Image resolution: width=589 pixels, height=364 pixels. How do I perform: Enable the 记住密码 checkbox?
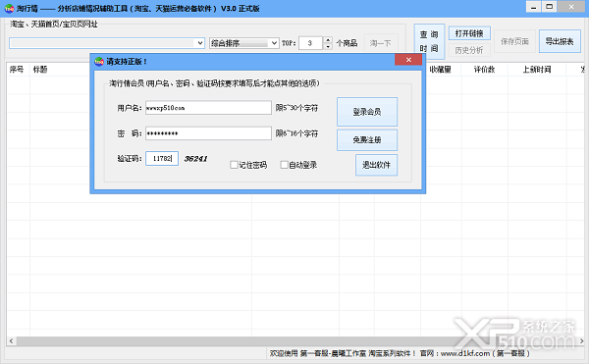[x=234, y=165]
